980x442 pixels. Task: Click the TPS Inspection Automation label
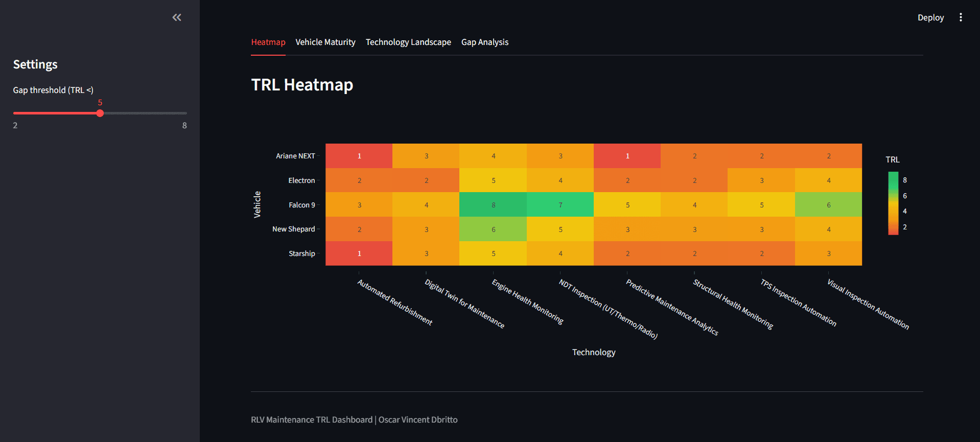[x=798, y=303]
